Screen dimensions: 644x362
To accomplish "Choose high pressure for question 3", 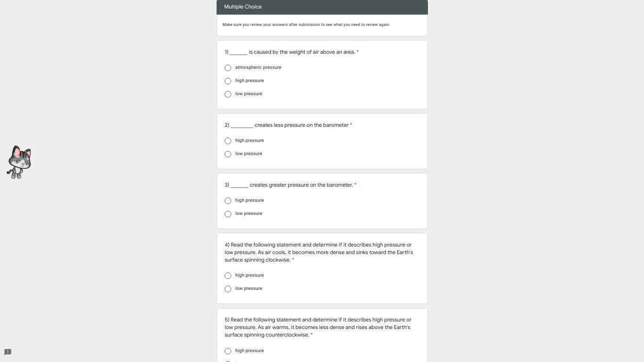I will [x=228, y=201].
